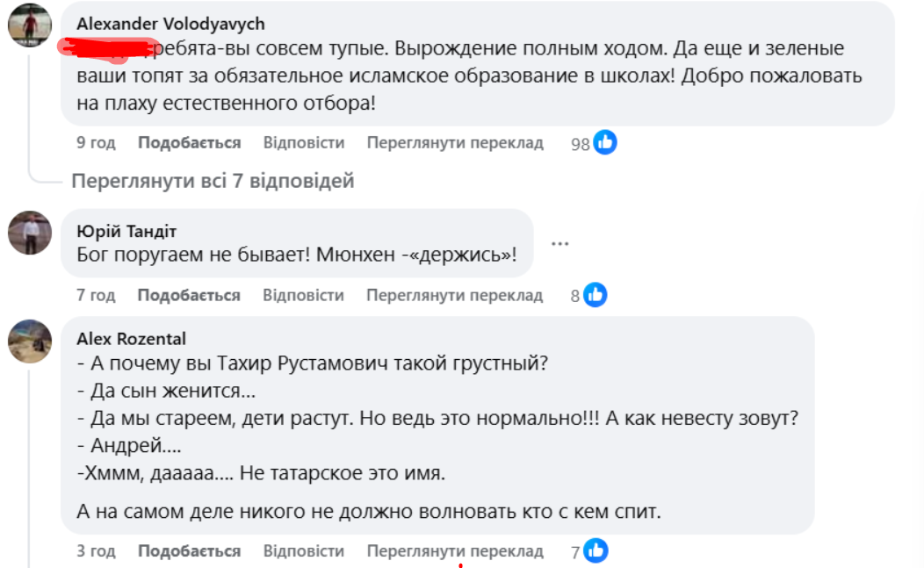Viewport: 924px width, 568px height.
Task: Open Юрій Тандіт profile picture
Action: click(30, 233)
